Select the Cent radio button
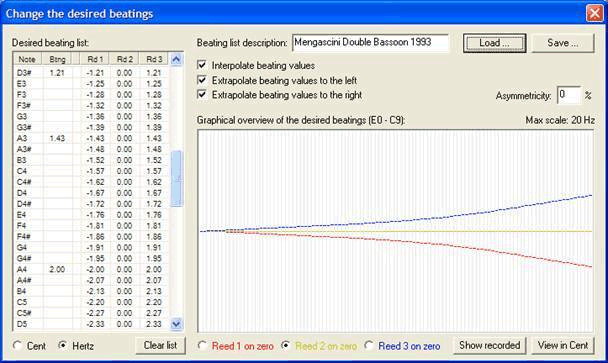 click(x=17, y=345)
